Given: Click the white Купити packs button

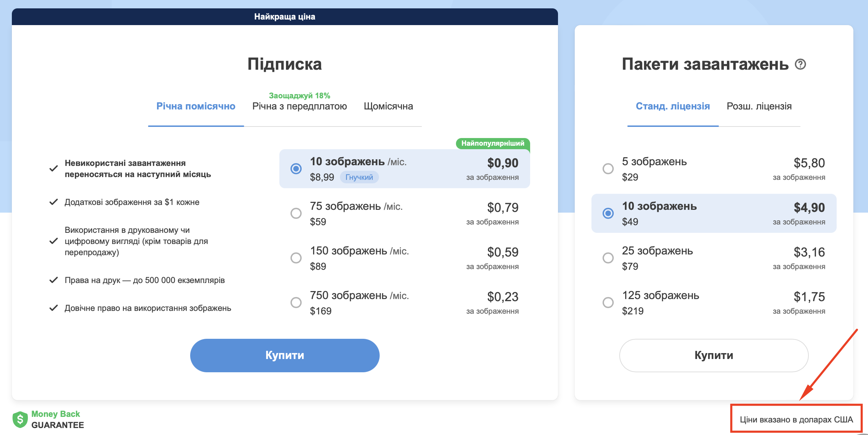Looking at the screenshot, I should 714,356.
